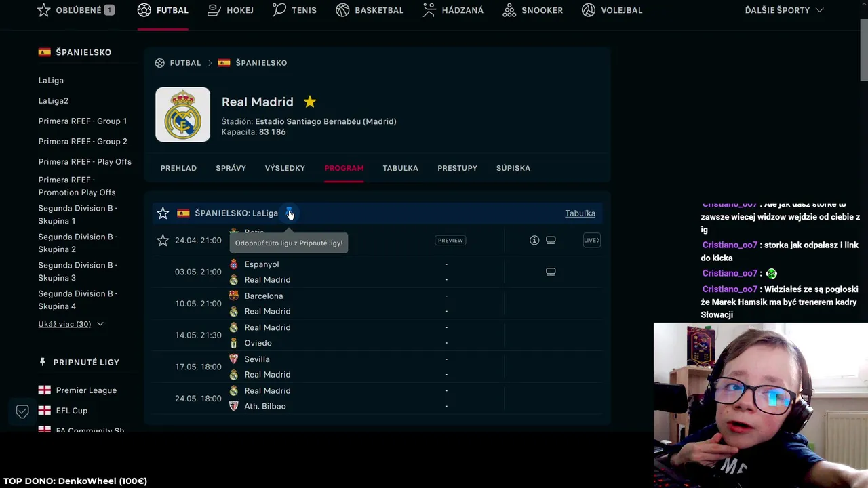Image resolution: width=868 pixels, height=488 pixels.
Task: Select the Volejbal sport tab
Action: coord(612,10)
